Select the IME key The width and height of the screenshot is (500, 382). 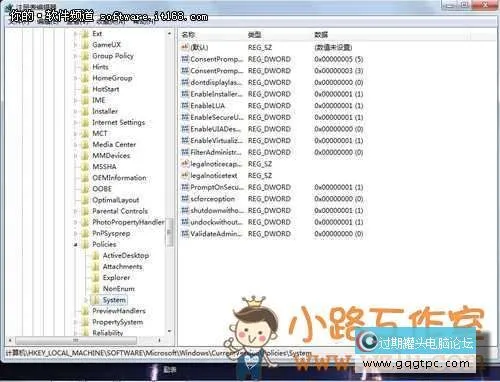tap(99, 100)
